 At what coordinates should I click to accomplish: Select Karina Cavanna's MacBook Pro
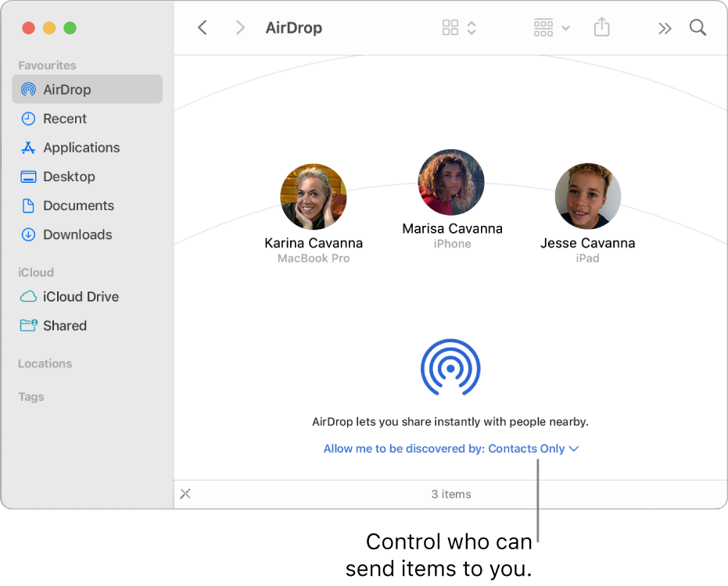pyautogui.click(x=314, y=196)
